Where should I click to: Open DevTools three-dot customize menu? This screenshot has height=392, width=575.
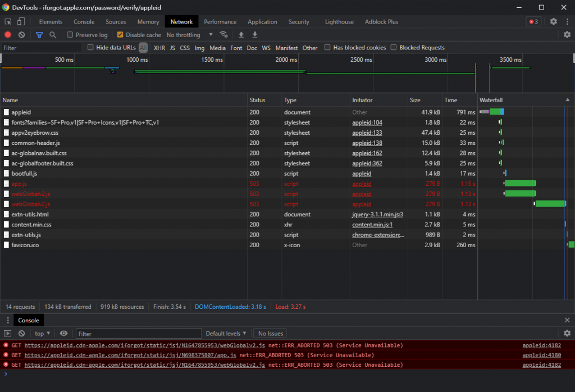pyautogui.click(x=567, y=22)
